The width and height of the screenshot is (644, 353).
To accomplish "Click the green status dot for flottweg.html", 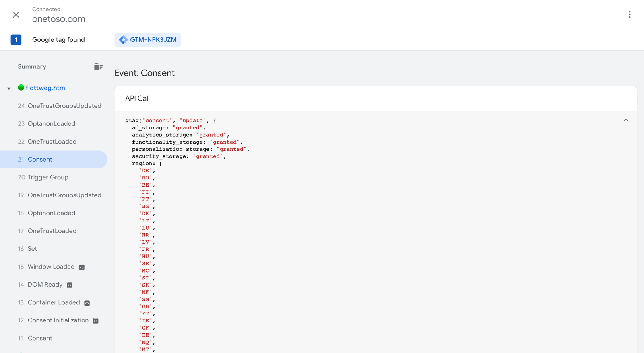I will pos(21,88).
